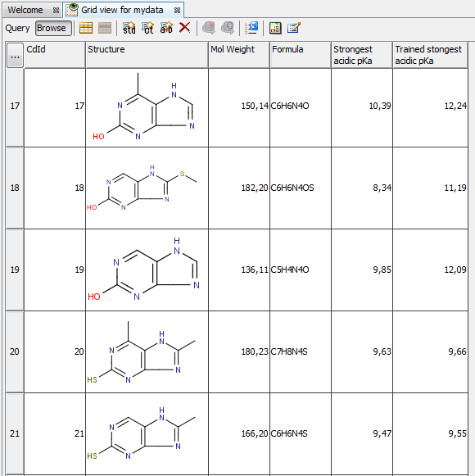Screen dimensions: 475x476
Task: Click Mol Weight cell 136,11
Action: click(x=239, y=270)
